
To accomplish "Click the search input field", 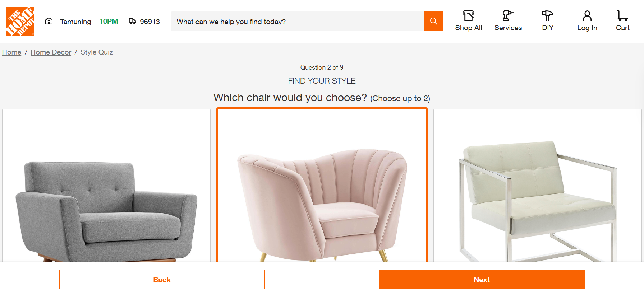I will [x=297, y=22].
